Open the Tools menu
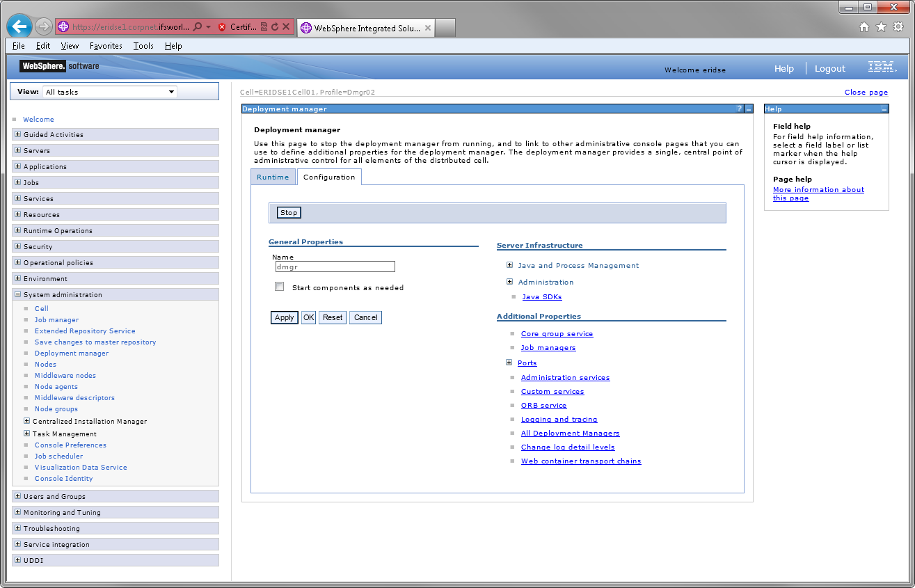 (x=143, y=46)
